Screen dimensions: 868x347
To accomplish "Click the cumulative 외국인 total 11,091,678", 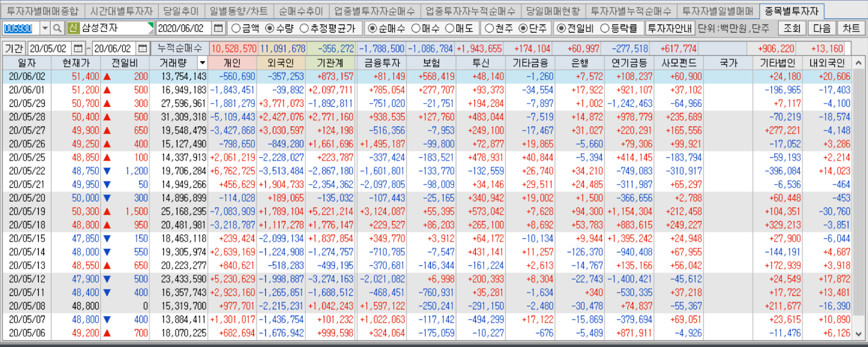I will (283, 49).
